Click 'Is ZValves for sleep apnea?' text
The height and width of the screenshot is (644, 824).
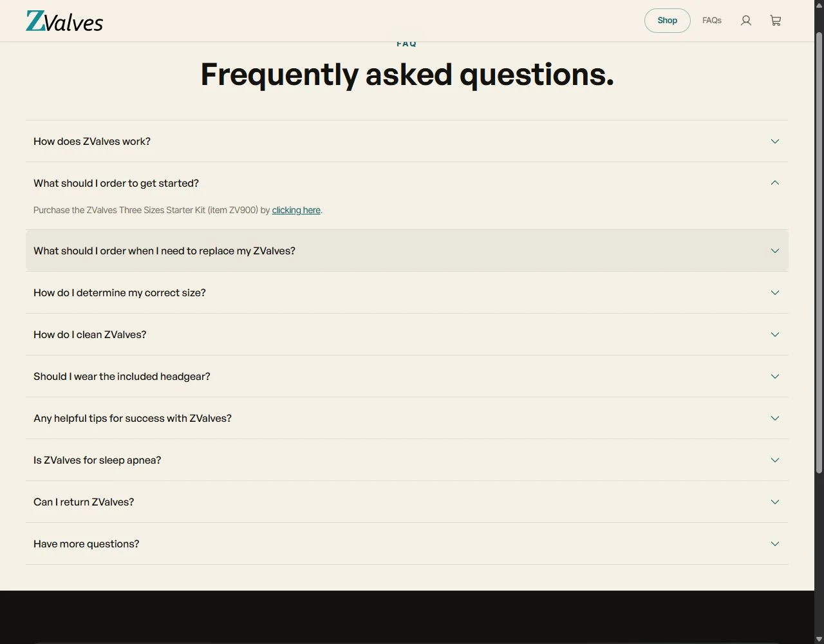[x=97, y=460]
